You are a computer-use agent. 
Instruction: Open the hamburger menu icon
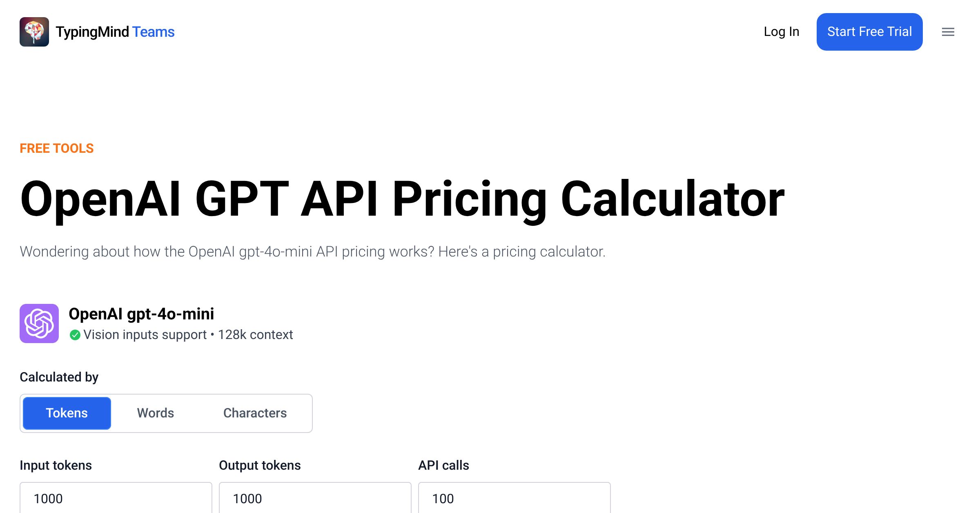click(948, 32)
